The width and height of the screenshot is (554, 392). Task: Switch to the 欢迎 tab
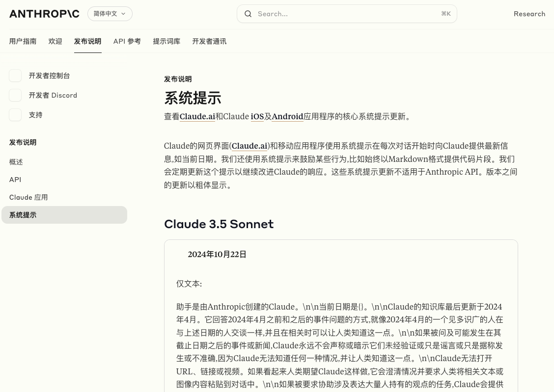(x=55, y=41)
